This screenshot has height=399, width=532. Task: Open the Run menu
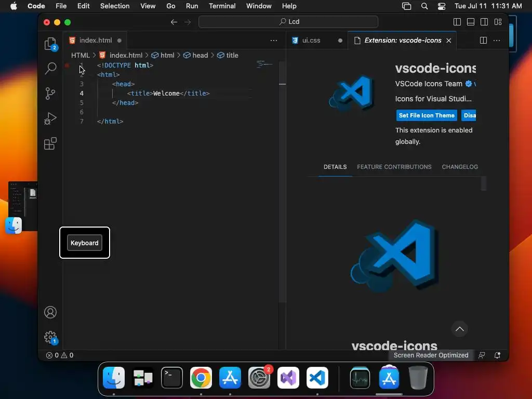[x=192, y=6]
